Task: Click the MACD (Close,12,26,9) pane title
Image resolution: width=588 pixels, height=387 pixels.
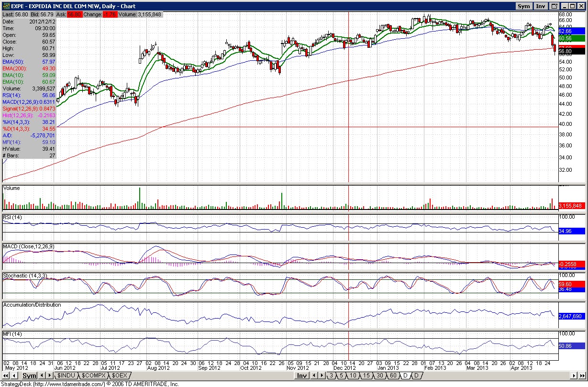Action: (x=29, y=246)
